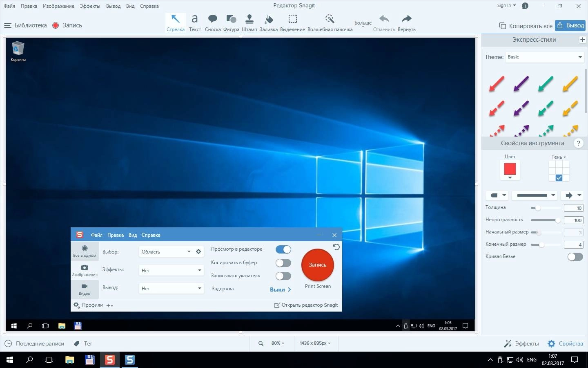
Task: Open tool properties help question mark
Action: coord(578,143)
